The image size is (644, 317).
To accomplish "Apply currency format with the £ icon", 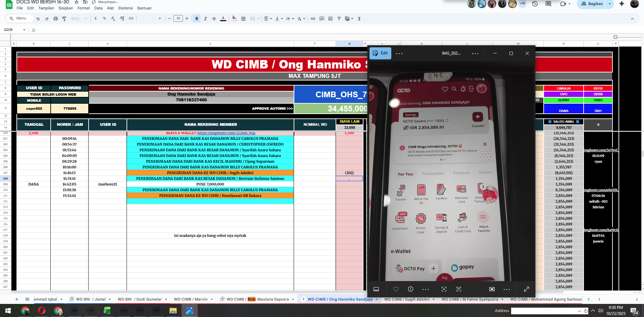I will click(x=96, y=18).
